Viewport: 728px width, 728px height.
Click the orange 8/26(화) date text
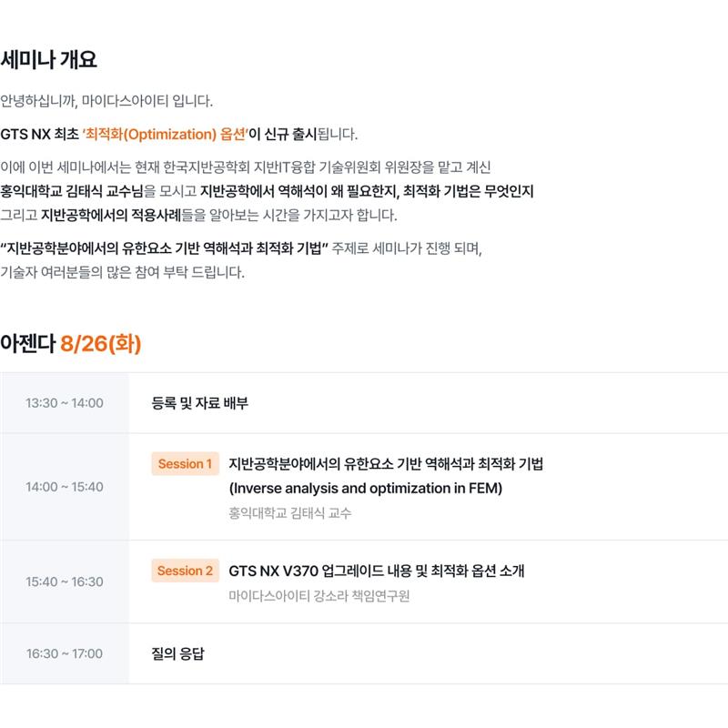click(x=101, y=344)
